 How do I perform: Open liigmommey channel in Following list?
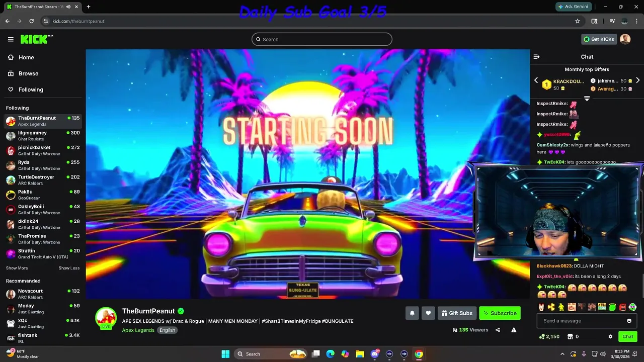(43, 136)
